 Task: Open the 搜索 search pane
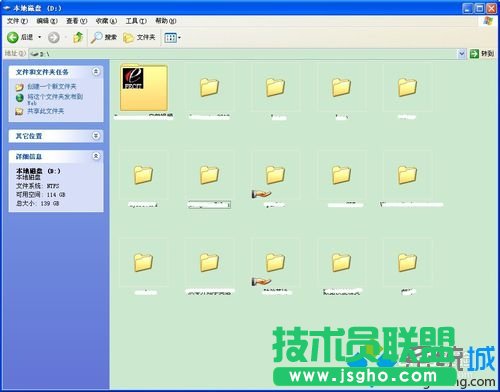point(104,37)
